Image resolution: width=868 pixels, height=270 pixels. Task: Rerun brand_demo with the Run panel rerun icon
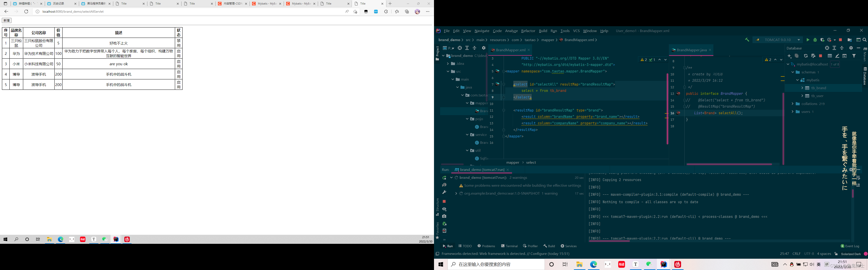pos(444,178)
